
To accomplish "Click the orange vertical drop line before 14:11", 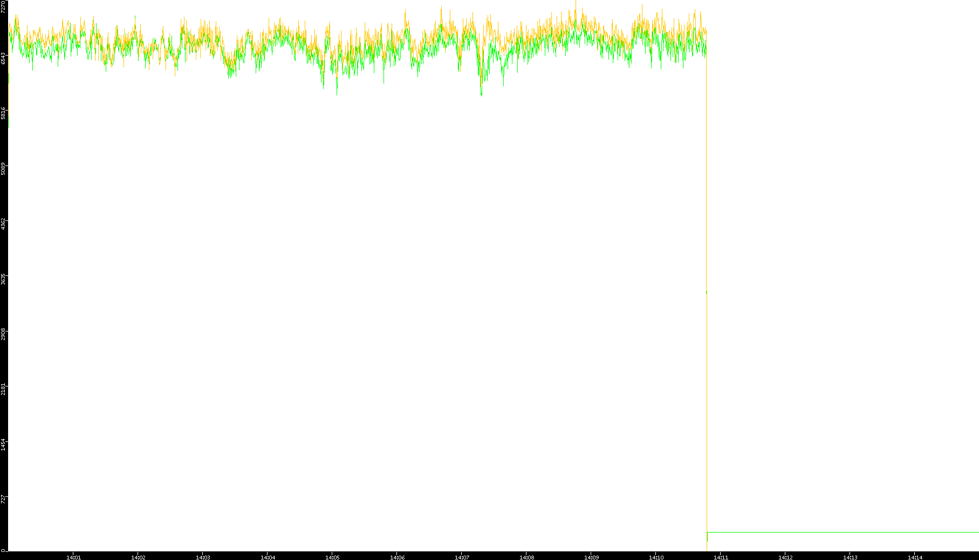I will (x=707, y=420).
